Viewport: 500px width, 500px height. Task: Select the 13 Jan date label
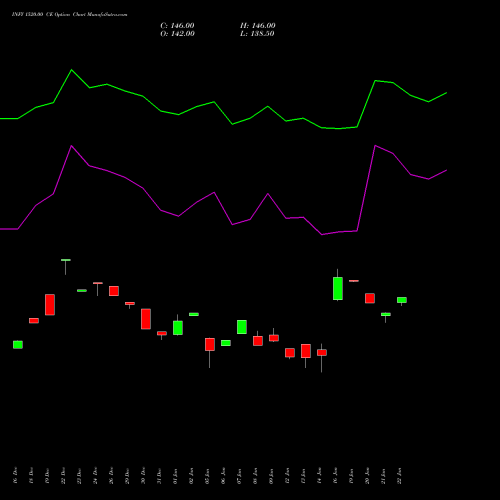click(x=303, y=476)
